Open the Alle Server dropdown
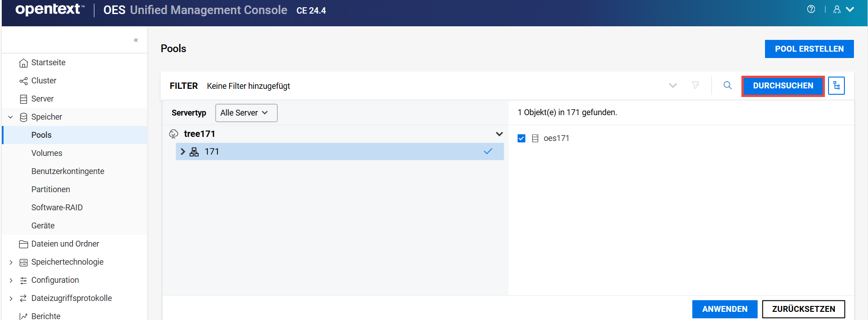This screenshot has width=868, height=320. [x=246, y=113]
